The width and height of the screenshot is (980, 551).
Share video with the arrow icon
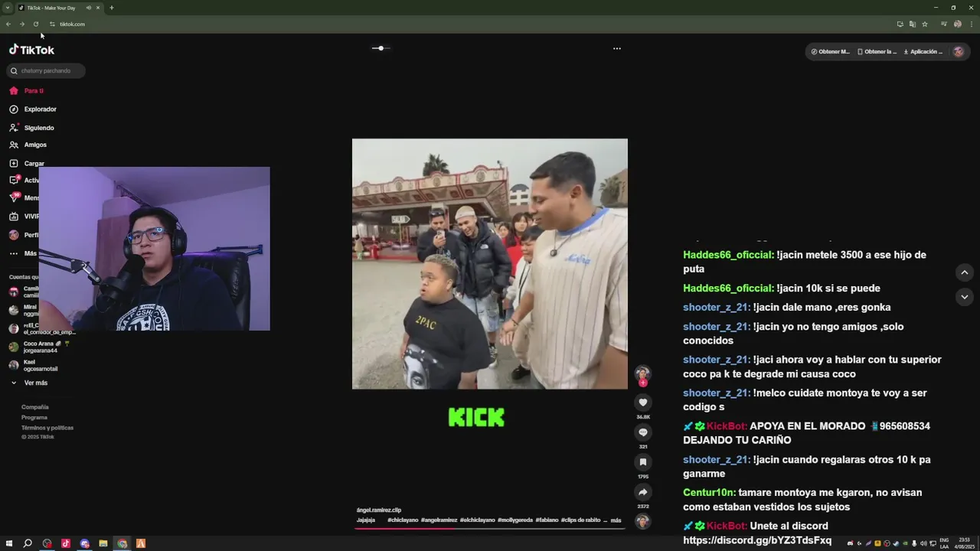[x=643, y=492]
